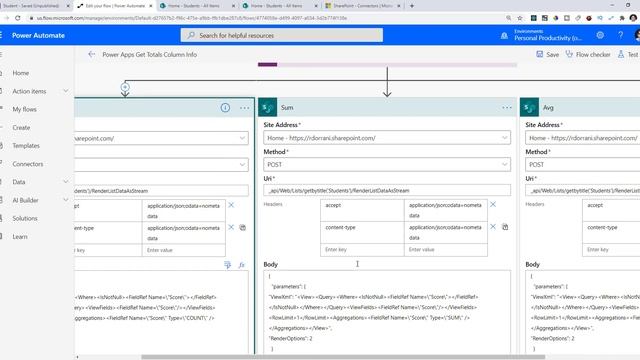Open the Sum action ellipsis menu
This screenshot has height=360, width=640.
(507, 107)
